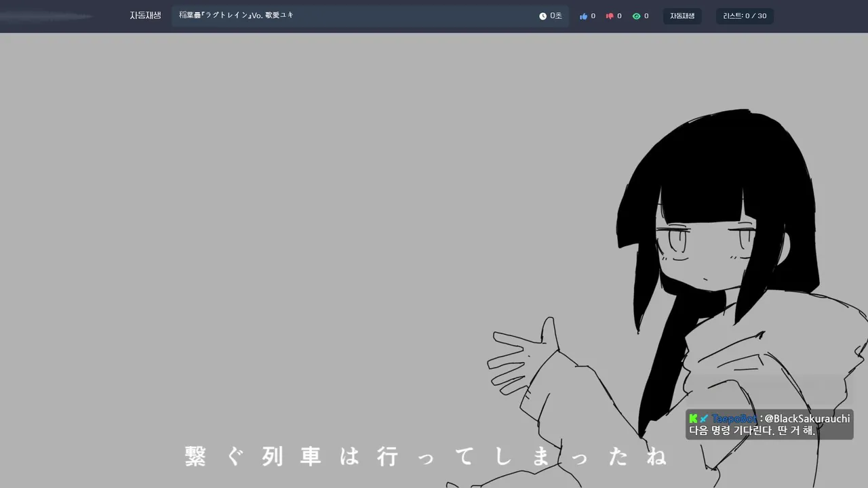Click the lyric subtitle 繋ぐ列車は行ってしまったね
Screen dimensions: 868x488
point(427,457)
